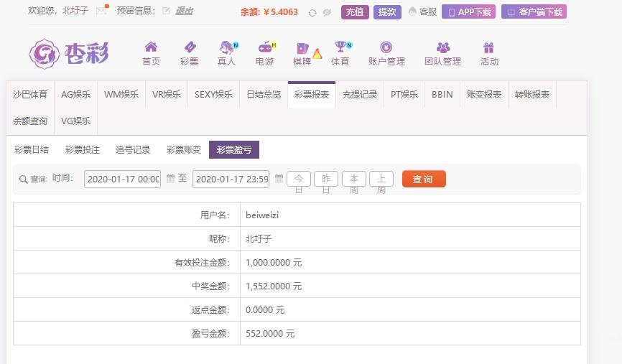The image size is (622, 364).
Task: Switch to BBIN tab
Action: coord(442,94)
